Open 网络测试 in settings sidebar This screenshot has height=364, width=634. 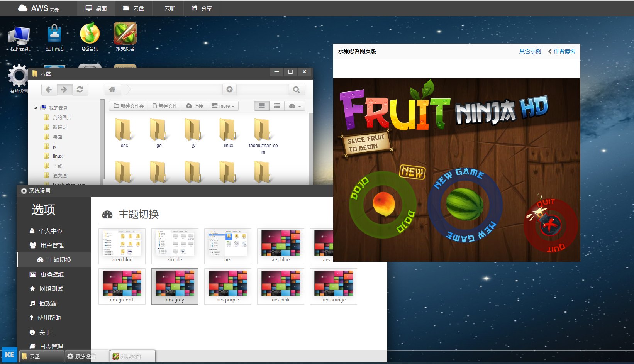click(x=54, y=289)
